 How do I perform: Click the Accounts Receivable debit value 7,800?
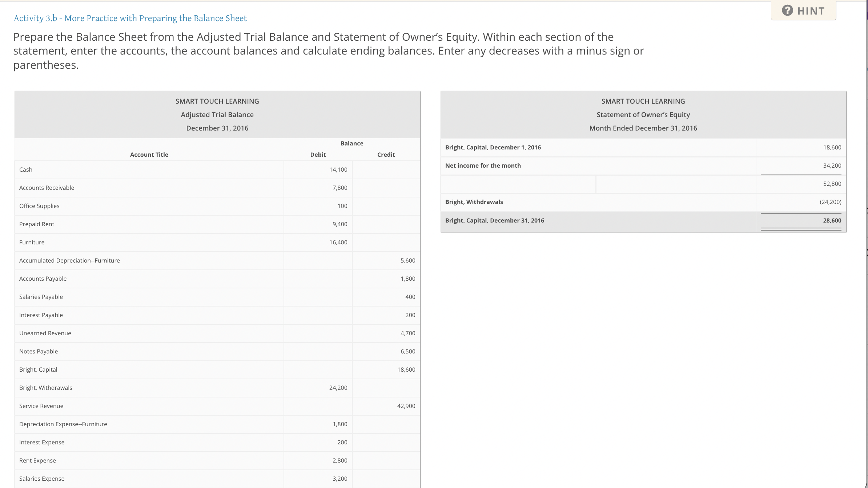click(x=340, y=188)
